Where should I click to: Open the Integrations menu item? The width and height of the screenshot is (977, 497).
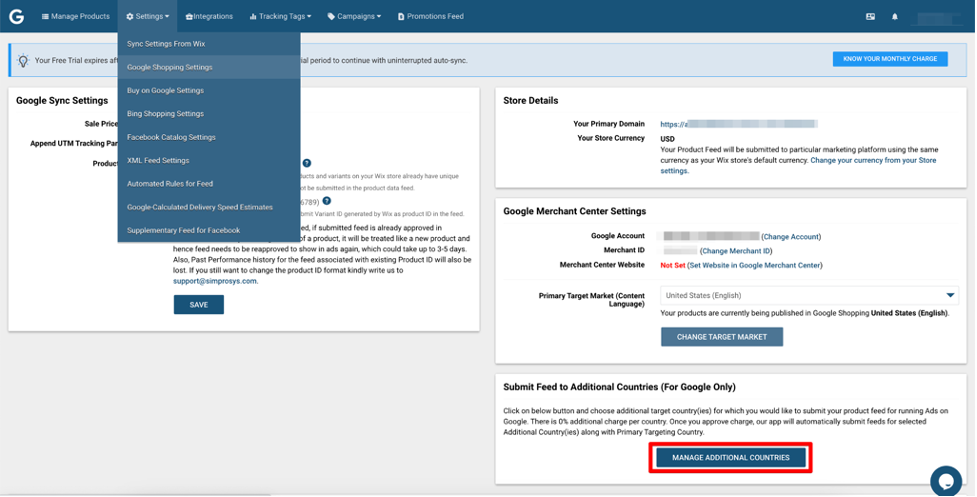209,16
